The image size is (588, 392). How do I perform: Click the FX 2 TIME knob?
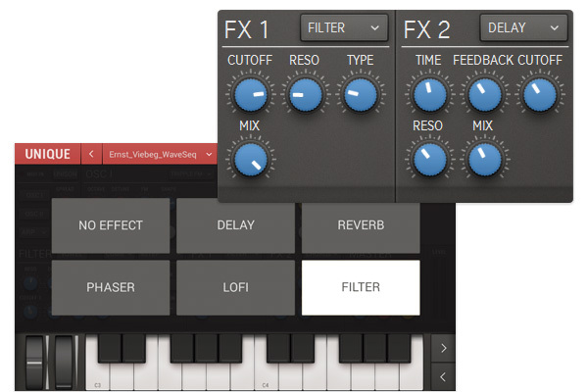point(430,94)
